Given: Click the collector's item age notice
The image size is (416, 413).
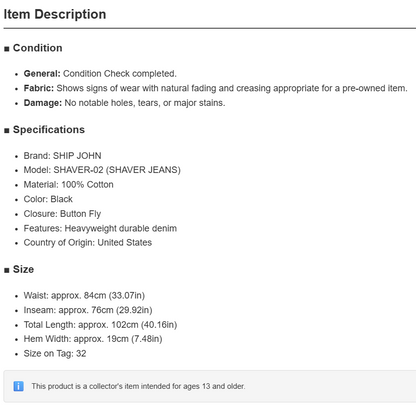Looking at the screenshot, I should click(138, 386).
